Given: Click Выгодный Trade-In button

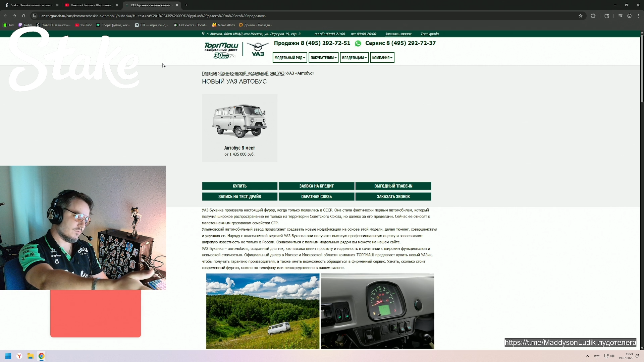Looking at the screenshot, I should click(x=393, y=186).
